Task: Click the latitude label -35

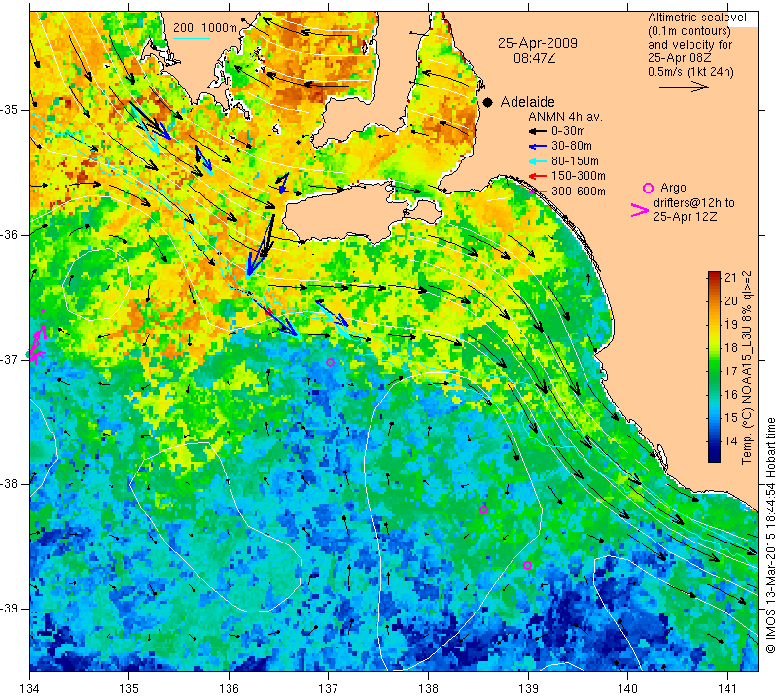Action: pyautogui.click(x=10, y=110)
